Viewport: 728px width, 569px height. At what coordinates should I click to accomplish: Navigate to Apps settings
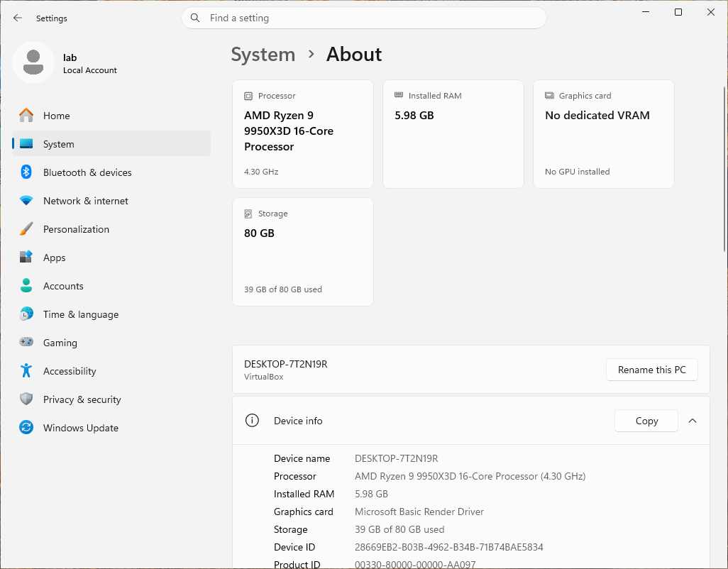pyautogui.click(x=111, y=257)
